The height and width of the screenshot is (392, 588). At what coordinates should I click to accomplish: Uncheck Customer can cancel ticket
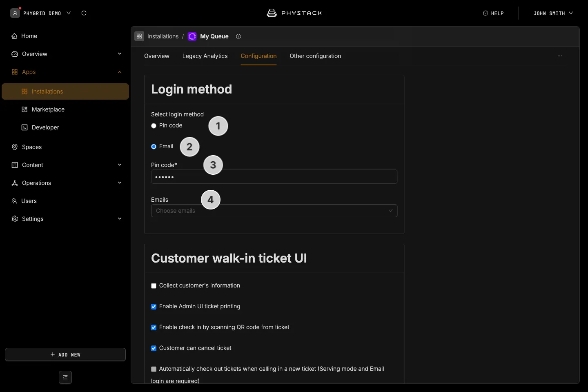click(154, 348)
